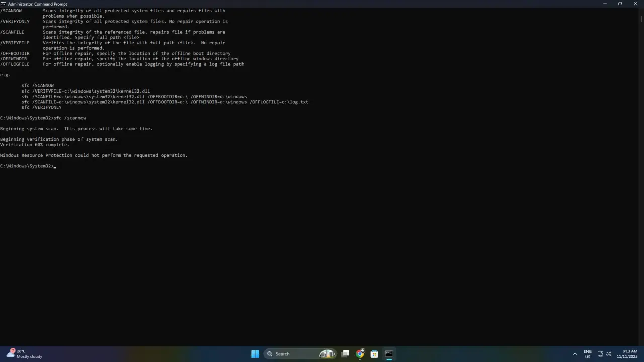Click the /VERIFYFILE option label
644x362 pixels.
tap(15, 43)
